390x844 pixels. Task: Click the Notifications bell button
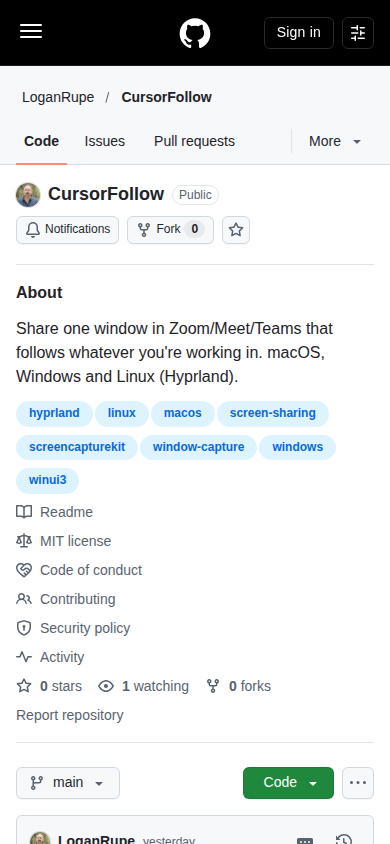click(x=67, y=230)
